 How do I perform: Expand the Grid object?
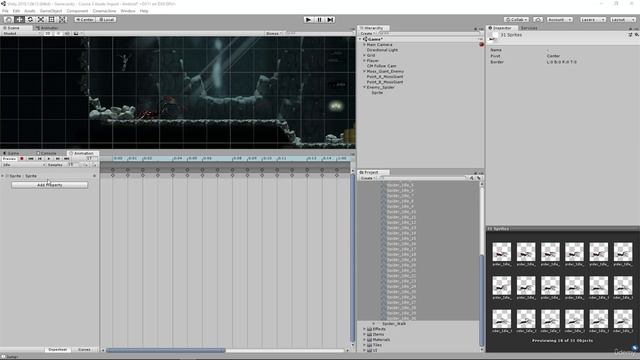(x=364, y=55)
